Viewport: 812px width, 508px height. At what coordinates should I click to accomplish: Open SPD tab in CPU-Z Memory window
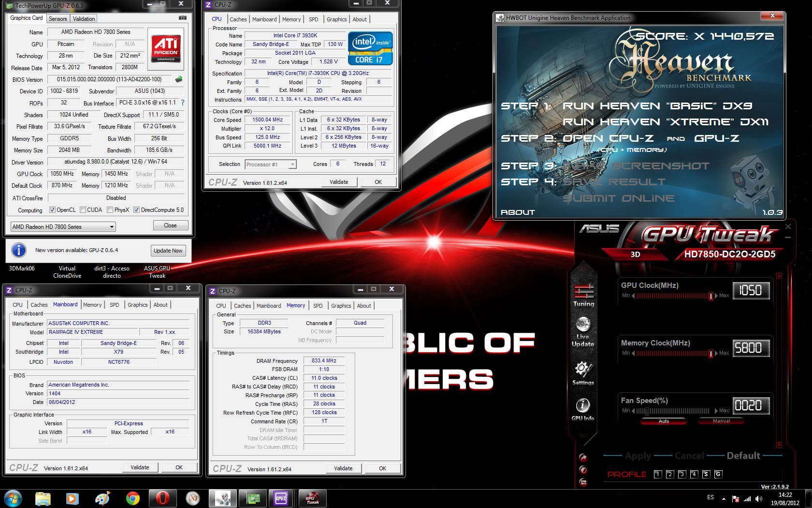coord(318,306)
